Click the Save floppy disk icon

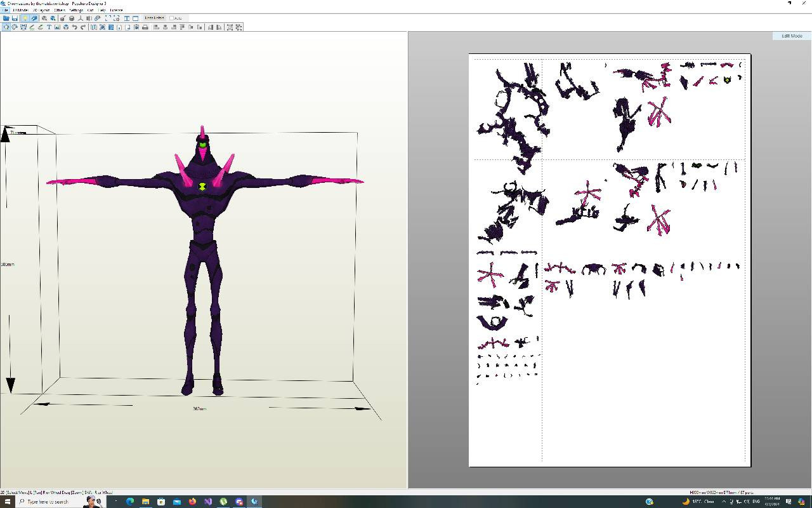[x=15, y=18]
